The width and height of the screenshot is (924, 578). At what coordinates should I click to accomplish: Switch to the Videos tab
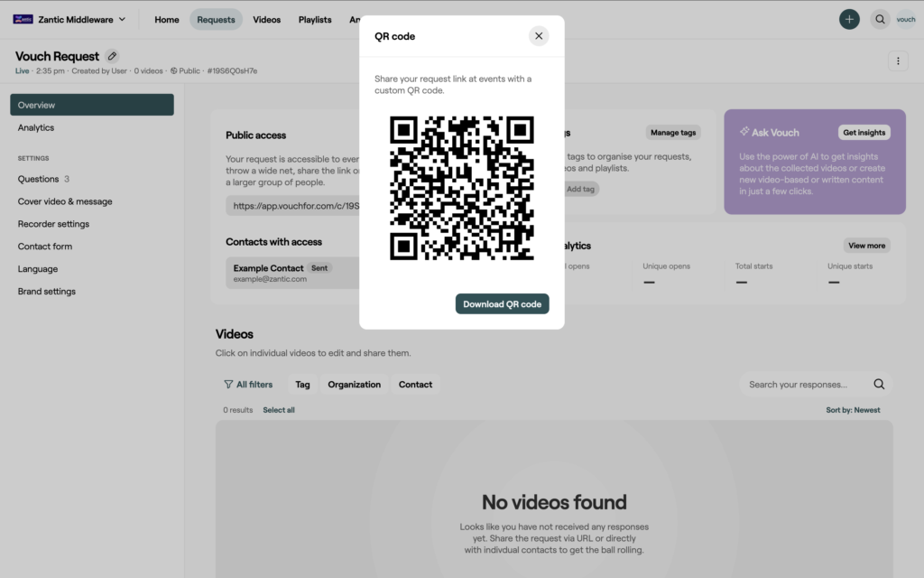[266, 20]
